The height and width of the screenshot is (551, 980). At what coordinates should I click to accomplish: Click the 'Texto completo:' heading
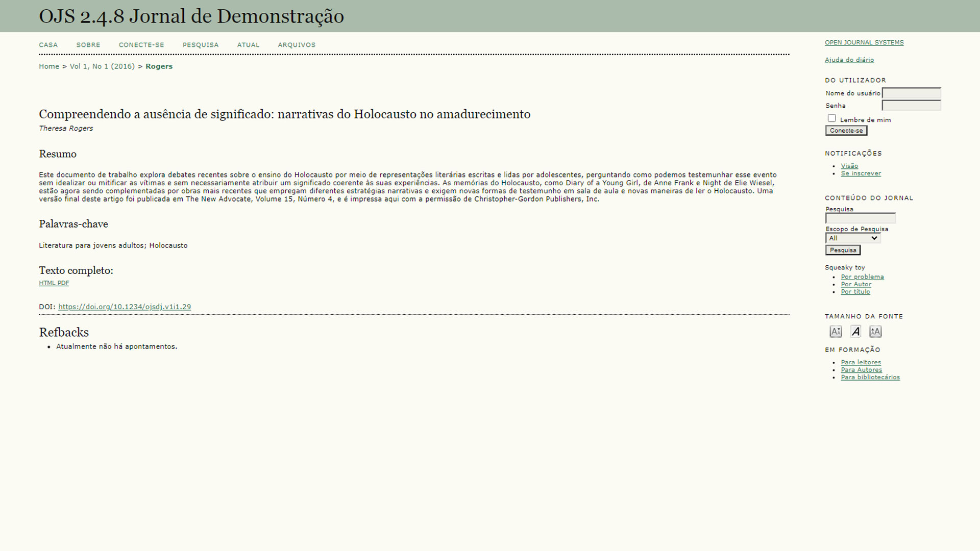pos(76,270)
